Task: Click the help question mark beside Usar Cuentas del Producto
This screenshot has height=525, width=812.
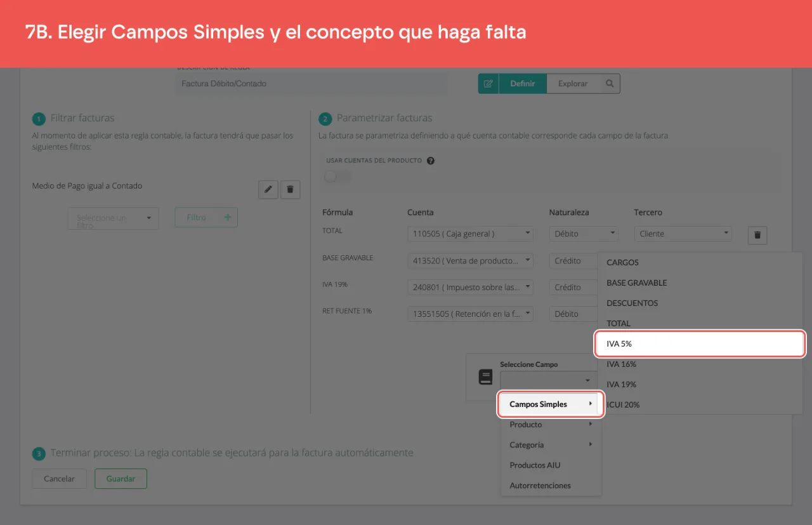Action: [x=431, y=161]
